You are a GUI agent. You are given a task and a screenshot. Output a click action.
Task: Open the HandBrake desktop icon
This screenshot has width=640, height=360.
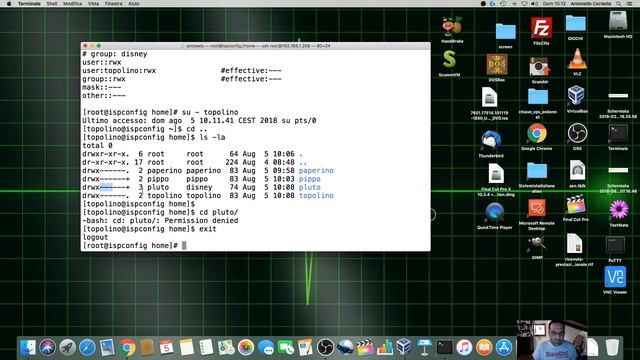coord(452,27)
